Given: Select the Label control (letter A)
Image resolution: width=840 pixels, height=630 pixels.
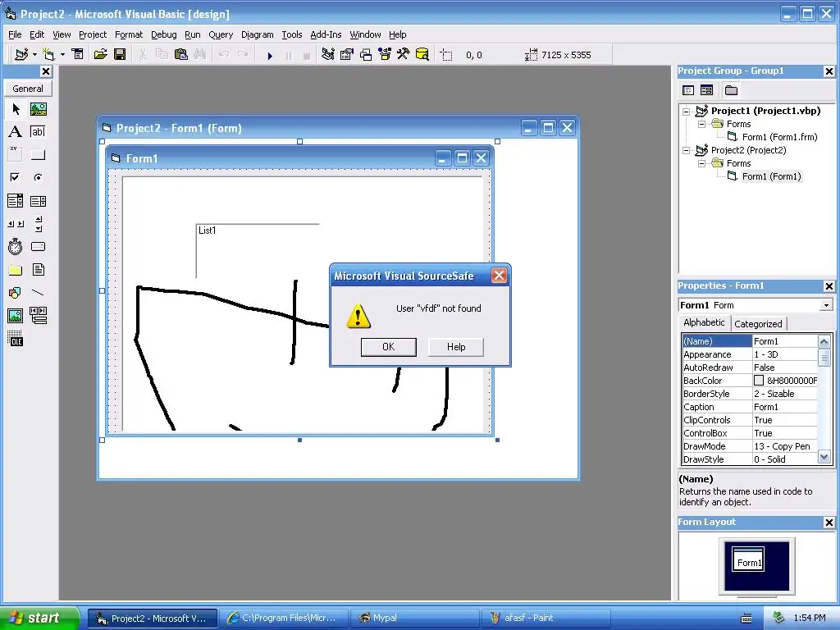Looking at the screenshot, I should [x=16, y=132].
